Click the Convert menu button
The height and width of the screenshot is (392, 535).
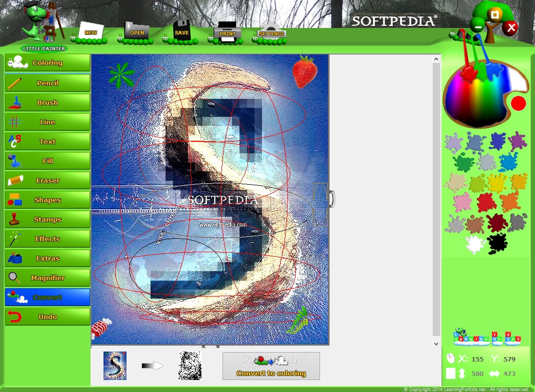47,297
